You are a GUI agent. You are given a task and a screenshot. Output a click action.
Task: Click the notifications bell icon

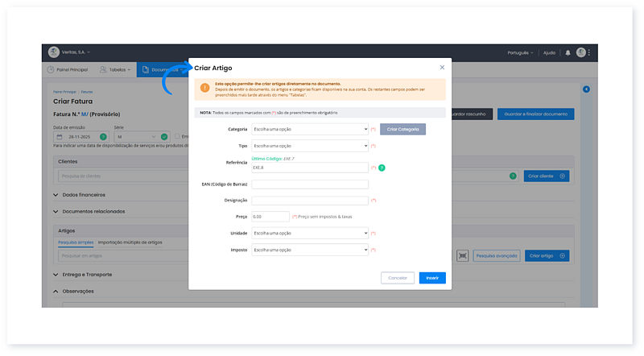point(568,52)
